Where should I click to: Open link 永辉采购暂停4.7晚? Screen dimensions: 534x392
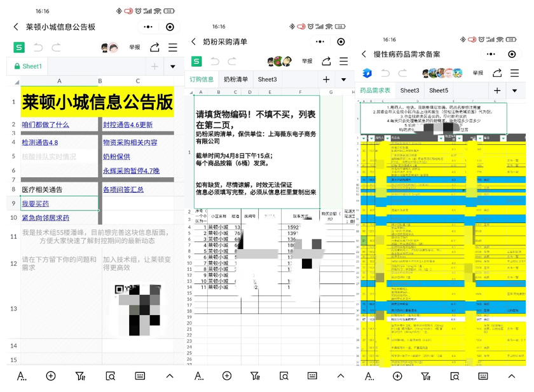point(131,171)
